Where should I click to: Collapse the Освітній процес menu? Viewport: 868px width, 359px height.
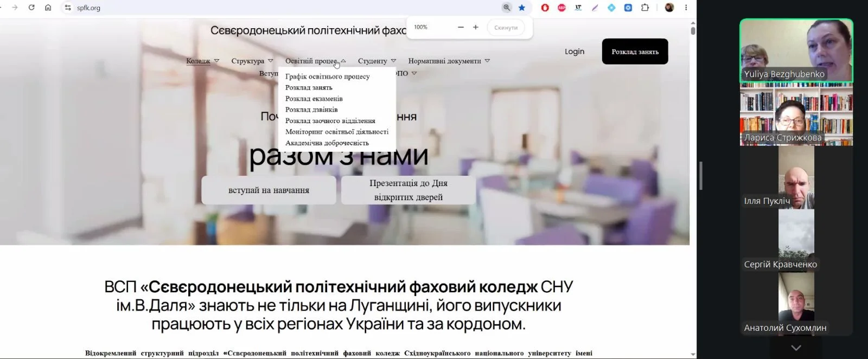[316, 61]
